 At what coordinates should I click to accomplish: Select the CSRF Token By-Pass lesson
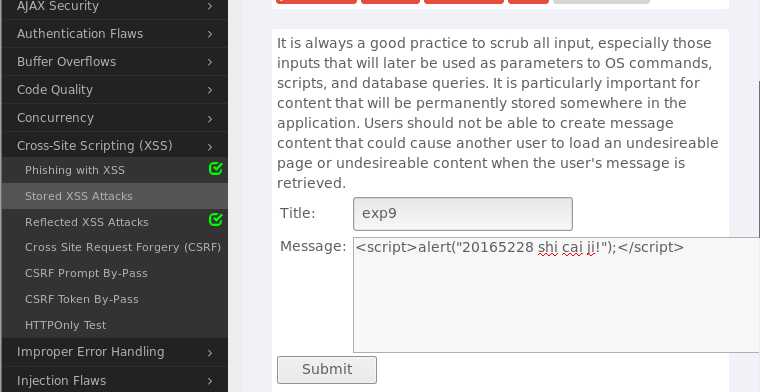tap(82, 299)
